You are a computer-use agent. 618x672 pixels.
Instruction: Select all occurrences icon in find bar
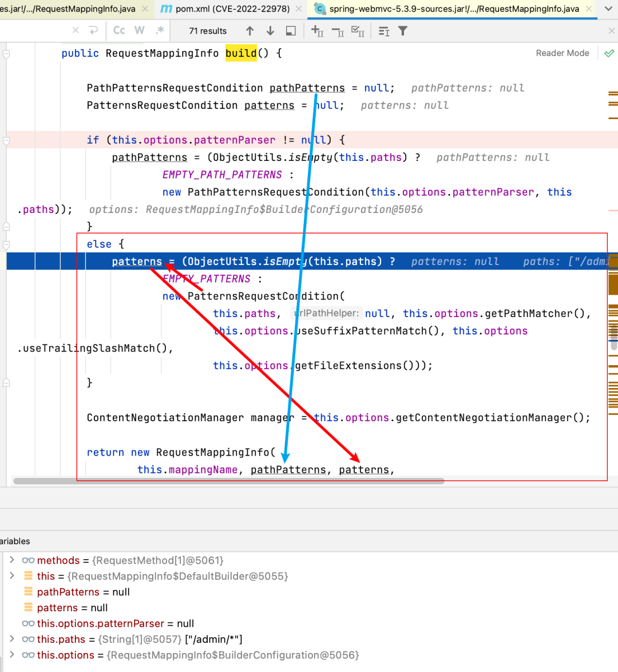[x=358, y=31]
